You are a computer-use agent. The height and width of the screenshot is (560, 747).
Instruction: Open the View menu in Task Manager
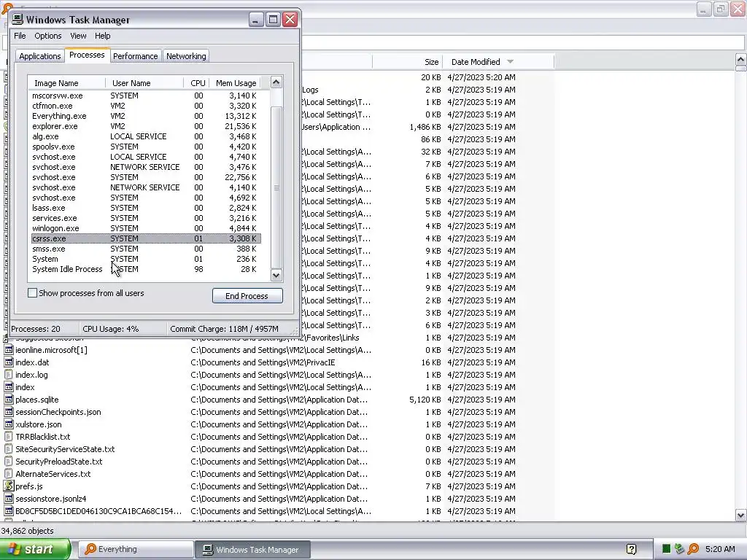(78, 36)
